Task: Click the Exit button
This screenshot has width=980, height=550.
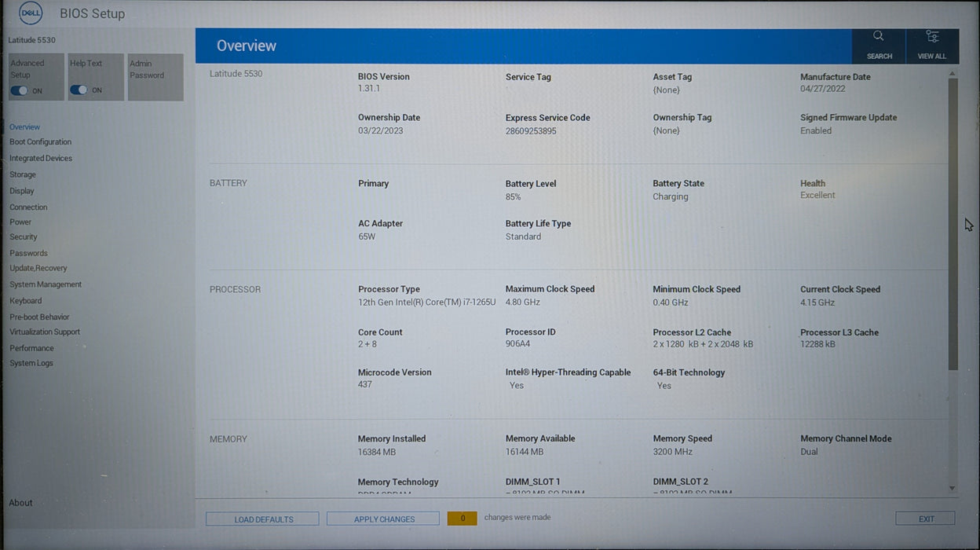Action: (x=926, y=519)
